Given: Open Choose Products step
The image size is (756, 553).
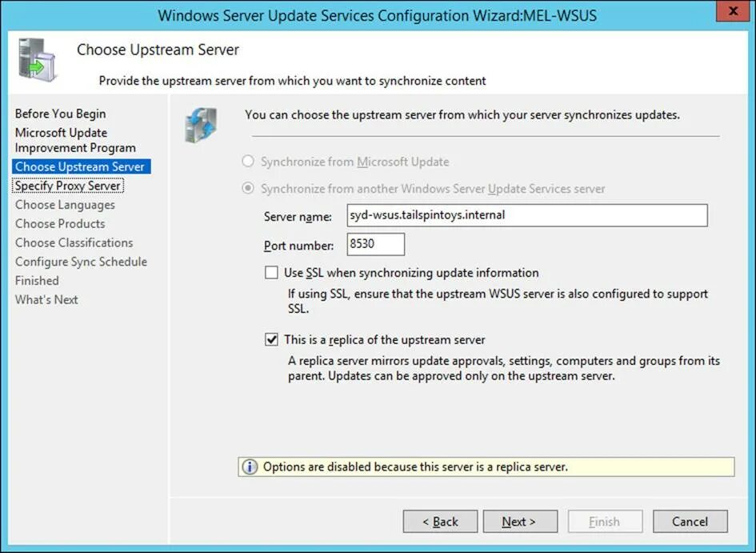Looking at the screenshot, I should point(60,224).
